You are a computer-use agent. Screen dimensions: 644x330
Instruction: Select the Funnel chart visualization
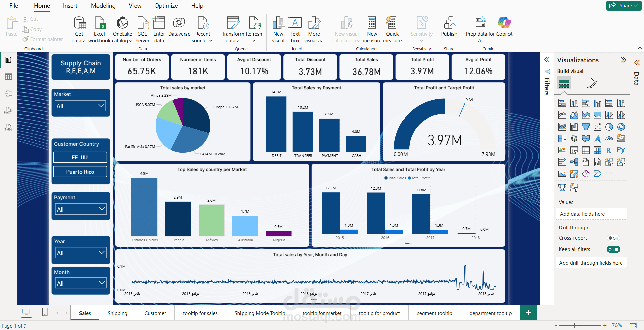[x=586, y=127]
